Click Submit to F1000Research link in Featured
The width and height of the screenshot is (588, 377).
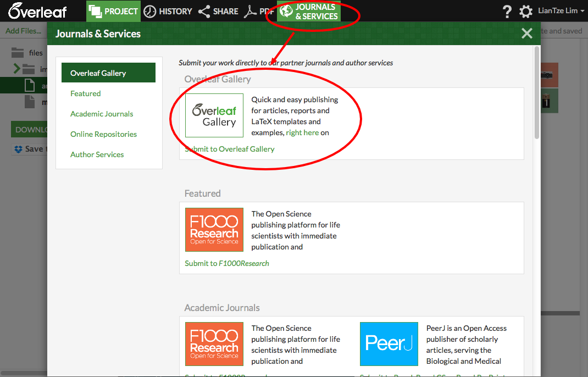(227, 263)
